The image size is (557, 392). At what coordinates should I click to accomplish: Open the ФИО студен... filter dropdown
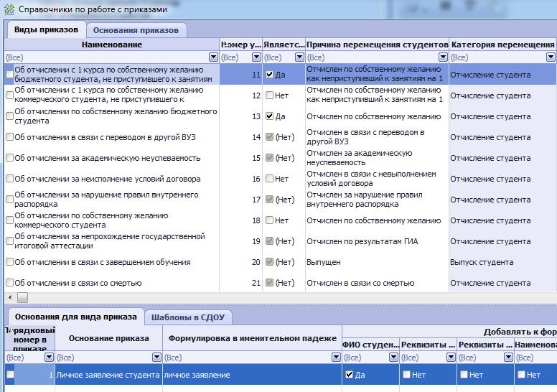(x=393, y=357)
